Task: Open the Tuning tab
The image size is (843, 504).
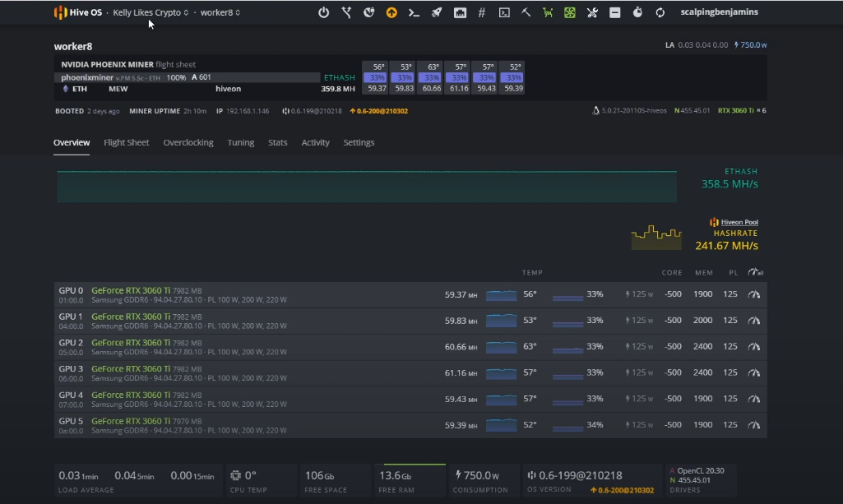Action: 240,142
